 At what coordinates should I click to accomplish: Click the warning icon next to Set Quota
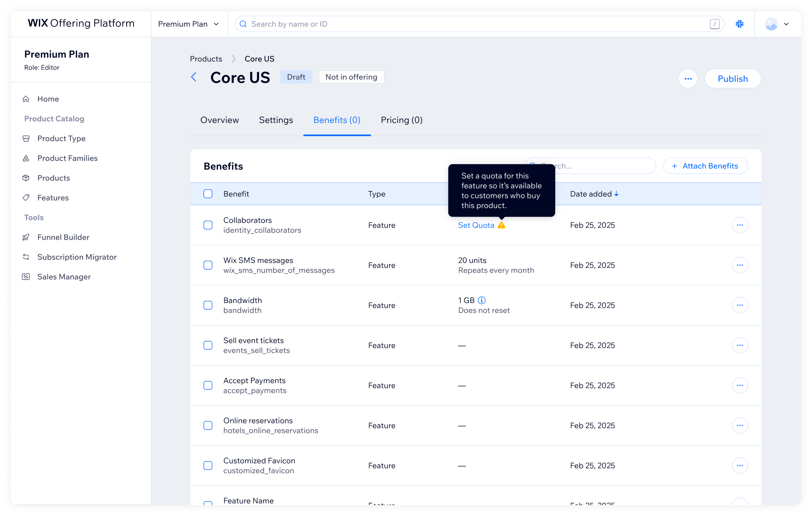pos(501,225)
